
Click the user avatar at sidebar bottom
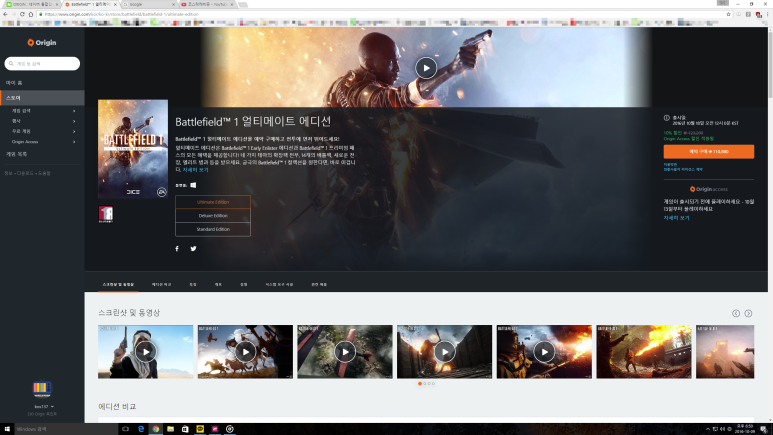pos(42,389)
